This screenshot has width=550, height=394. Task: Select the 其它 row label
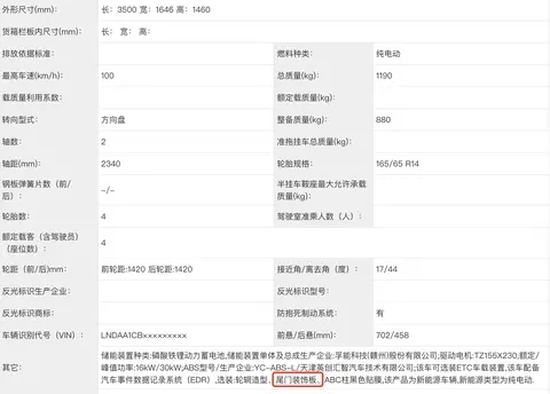click(12, 368)
